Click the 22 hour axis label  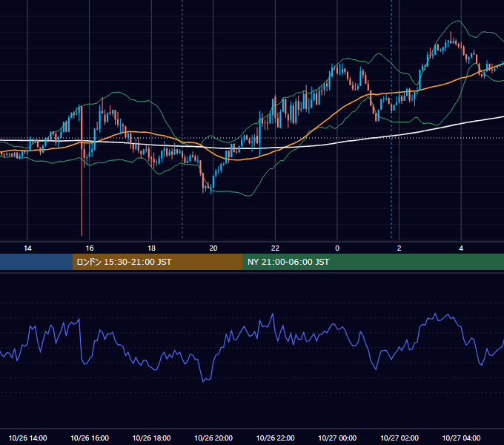coord(275,248)
